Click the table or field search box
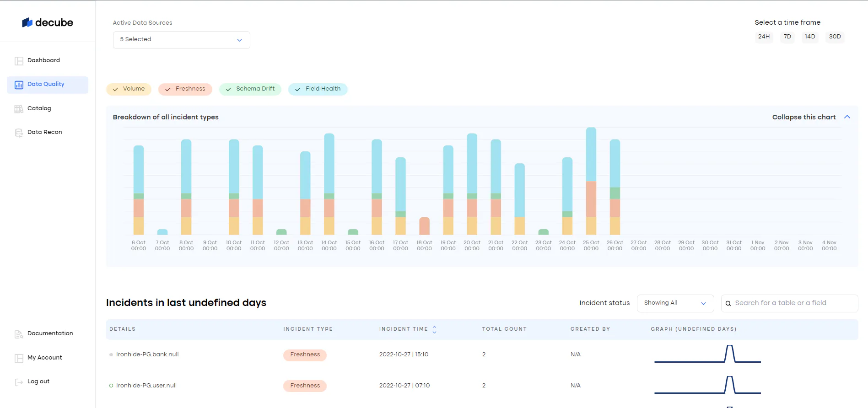The height and width of the screenshot is (408, 868). coord(789,303)
